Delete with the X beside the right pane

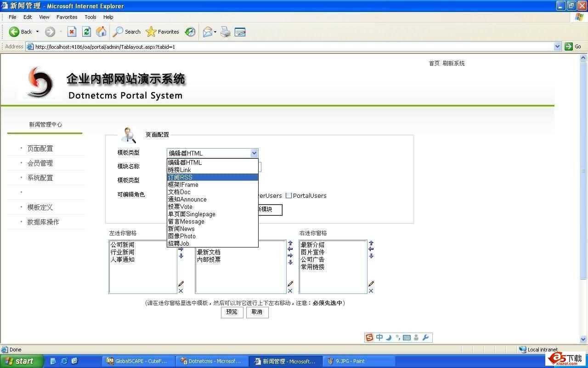[x=371, y=291]
